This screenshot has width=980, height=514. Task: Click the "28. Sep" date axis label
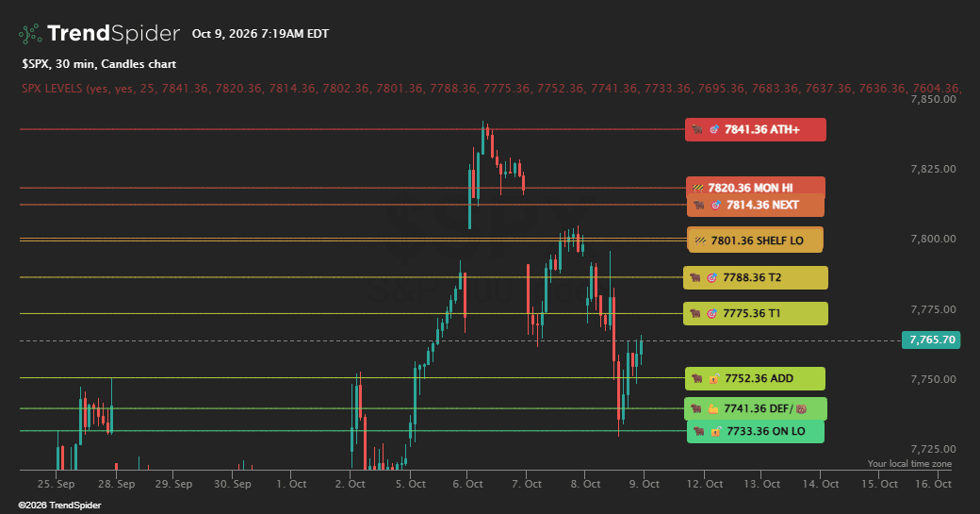point(116,484)
